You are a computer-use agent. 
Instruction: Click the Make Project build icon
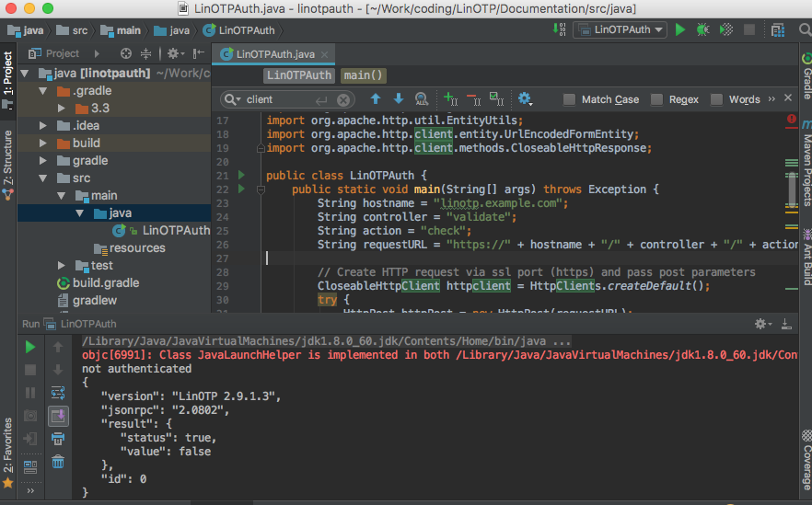560,29
